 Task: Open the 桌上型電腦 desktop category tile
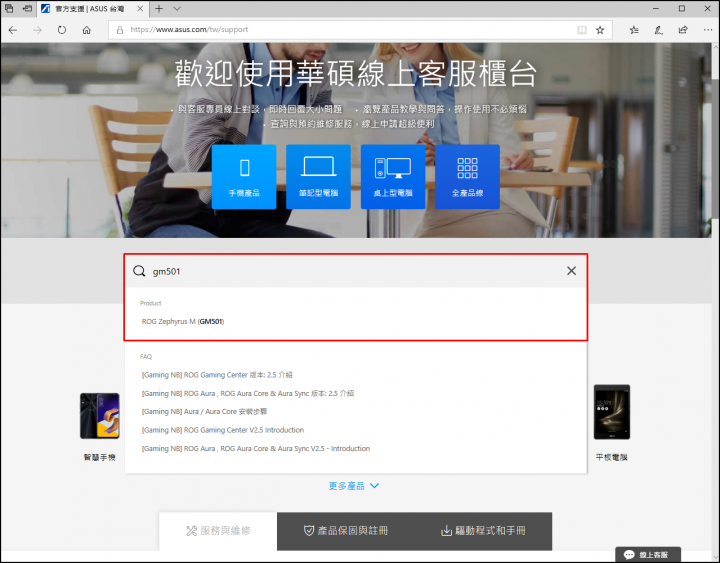(393, 177)
